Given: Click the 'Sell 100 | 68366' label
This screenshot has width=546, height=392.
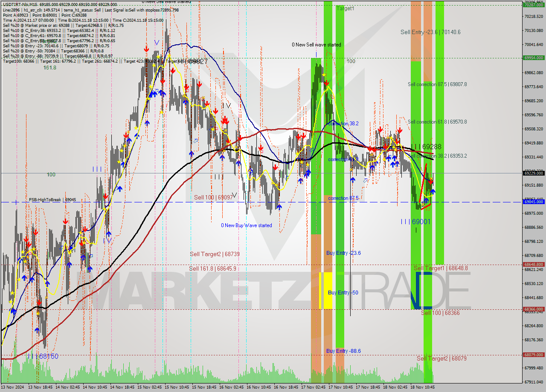Looking at the screenshot, I should 440,313.
